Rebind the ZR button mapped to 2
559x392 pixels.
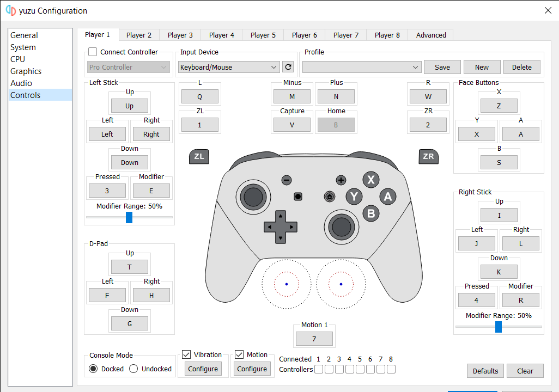428,125
